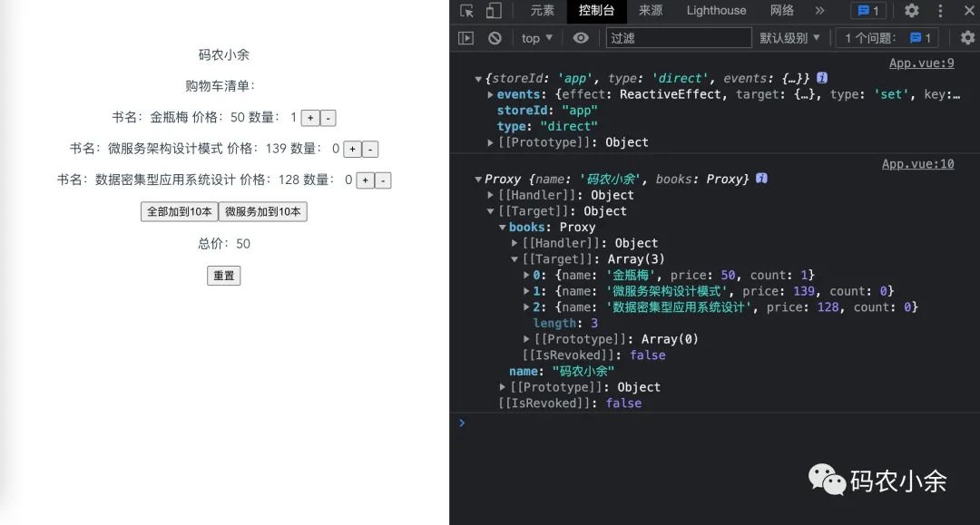The width and height of the screenshot is (980, 525).
Task: Expand array item 2 数据密集型应用系统设计
Action: 526,307
